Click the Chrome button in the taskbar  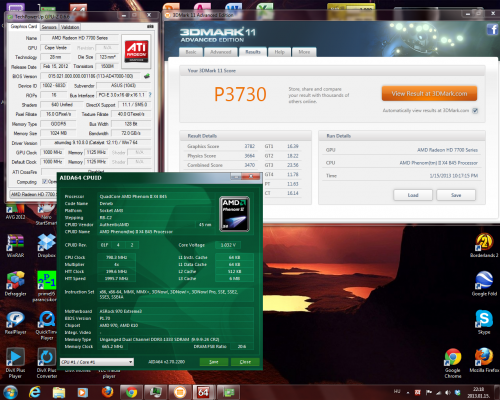click(131, 392)
